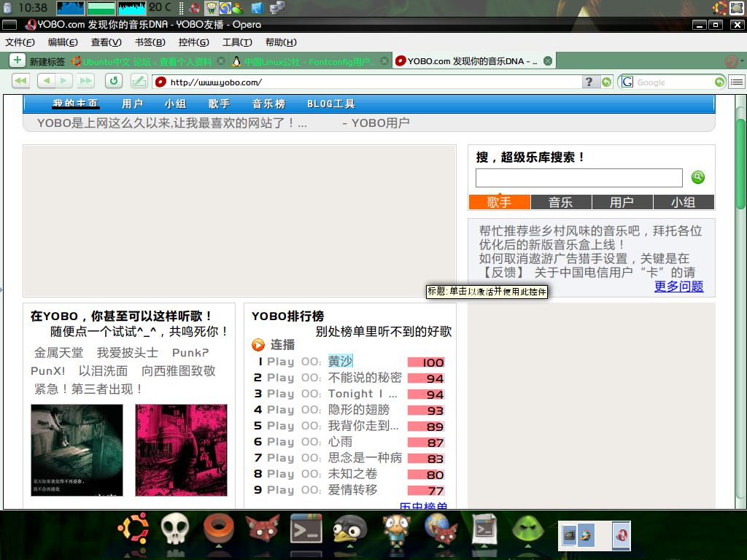This screenshot has height=560, width=747.
Task: Click the fast-forward navigation button
Action: coord(85,81)
